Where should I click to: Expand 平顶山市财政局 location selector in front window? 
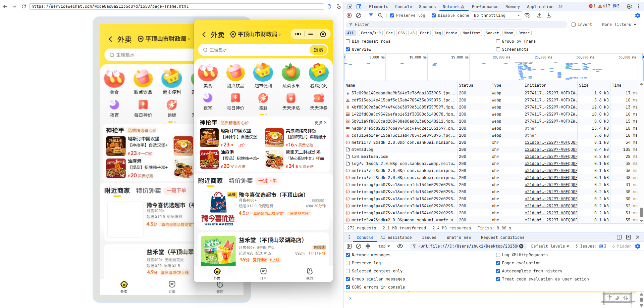255,34
